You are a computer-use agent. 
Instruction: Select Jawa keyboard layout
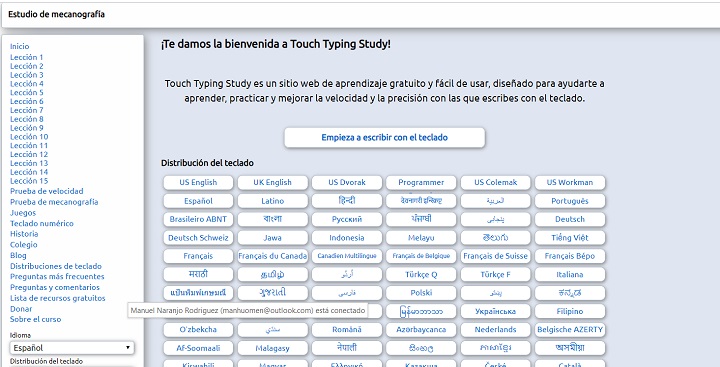(272, 237)
